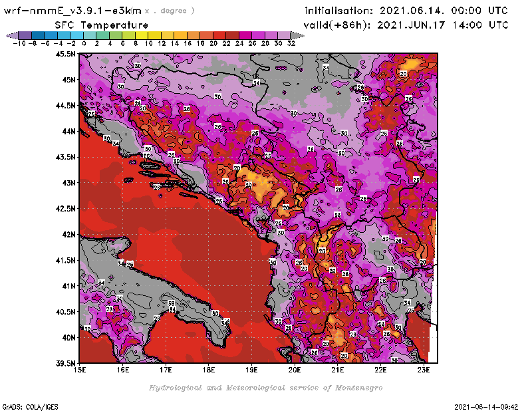Click the 32 value on the legend scale
The image size is (532, 411).
291,43
